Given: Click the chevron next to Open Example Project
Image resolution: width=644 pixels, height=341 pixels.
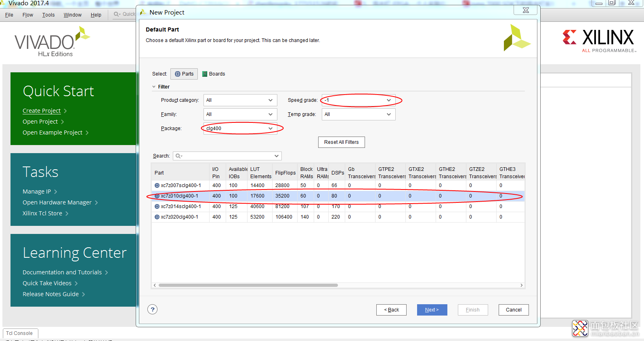Looking at the screenshot, I should click(87, 133).
